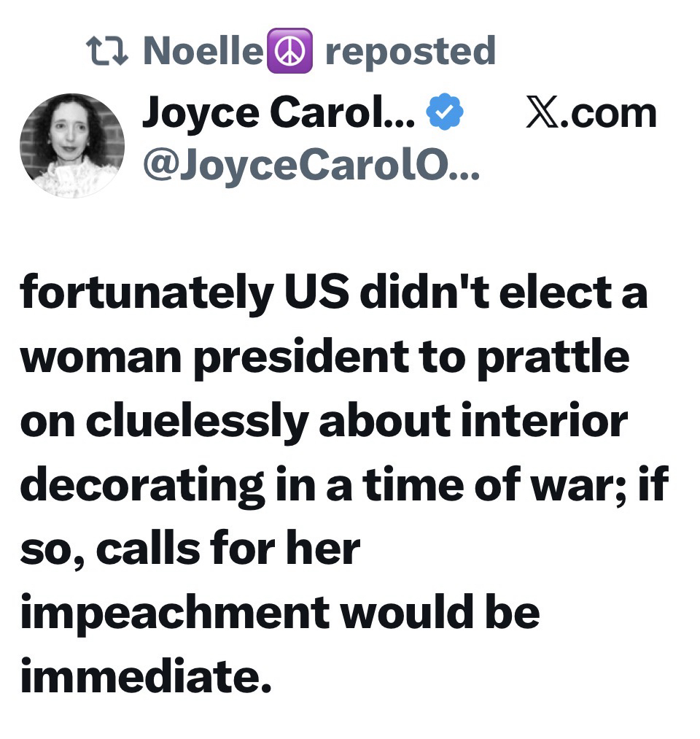The image size is (700, 739).
Task: Click the word 'decorating' in the post
Action: (x=143, y=485)
